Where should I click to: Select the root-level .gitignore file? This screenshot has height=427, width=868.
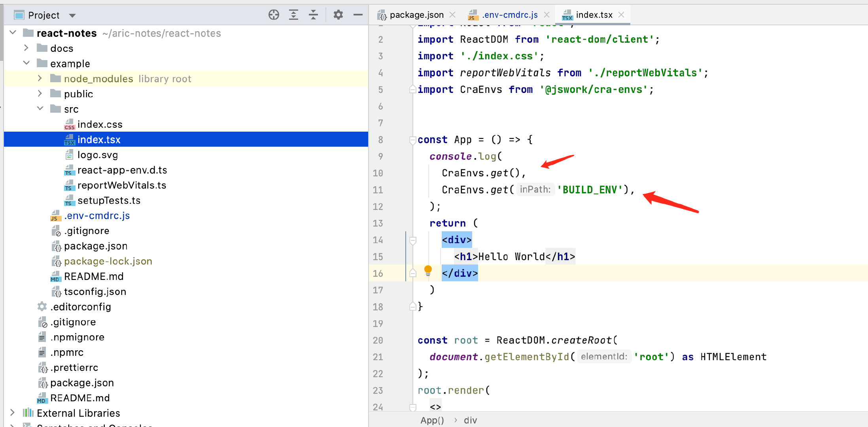73,322
